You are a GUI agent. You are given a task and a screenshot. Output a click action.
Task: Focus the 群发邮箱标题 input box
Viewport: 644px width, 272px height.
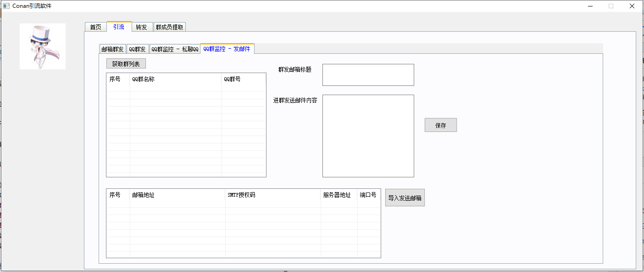368,75
